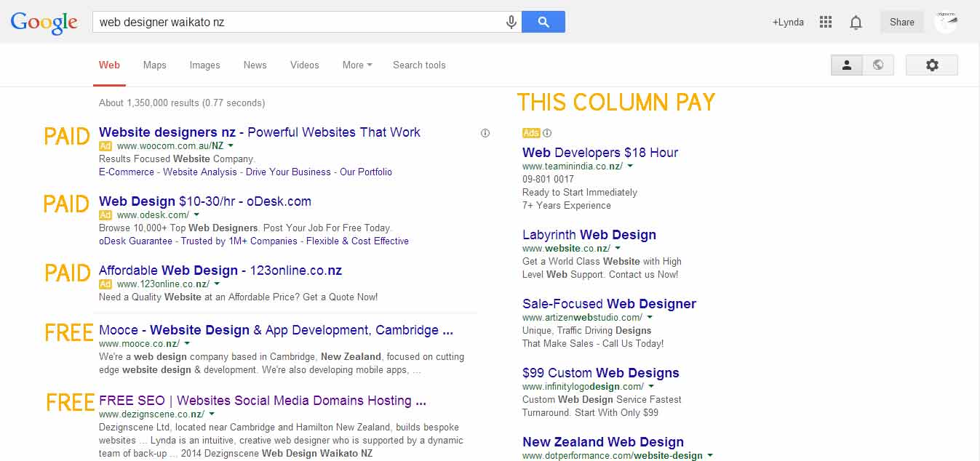Open the More search categories dropdown

[356, 65]
